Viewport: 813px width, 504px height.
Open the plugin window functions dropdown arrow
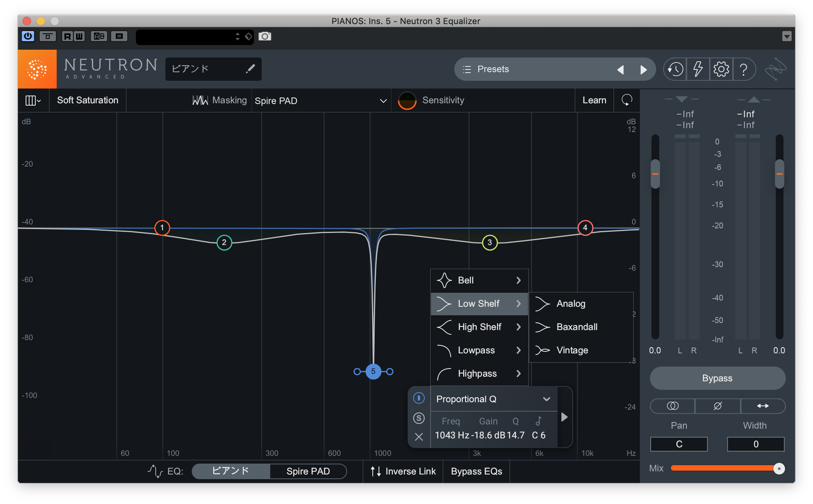787,36
